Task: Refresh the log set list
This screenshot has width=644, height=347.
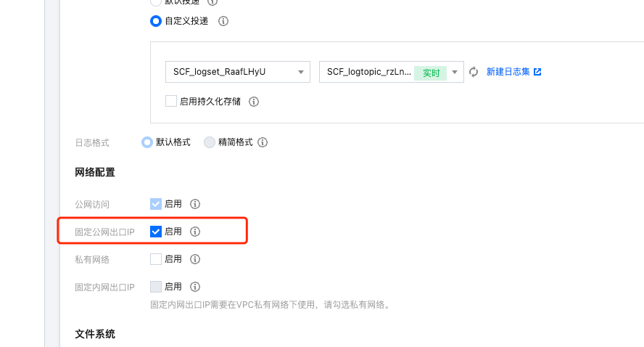Action: click(474, 72)
